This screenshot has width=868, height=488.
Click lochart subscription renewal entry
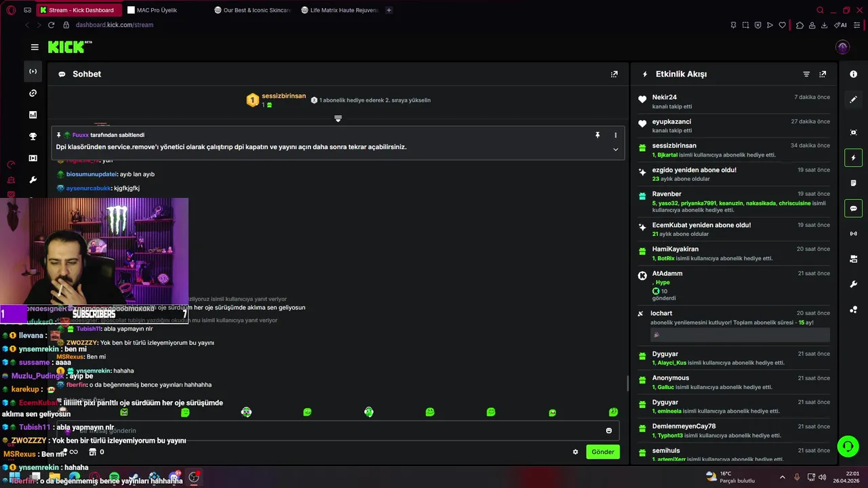(x=735, y=326)
